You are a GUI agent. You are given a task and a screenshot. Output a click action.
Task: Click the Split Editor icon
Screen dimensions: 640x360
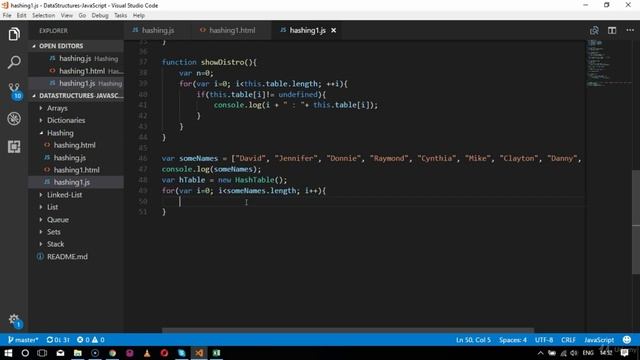point(612,31)
